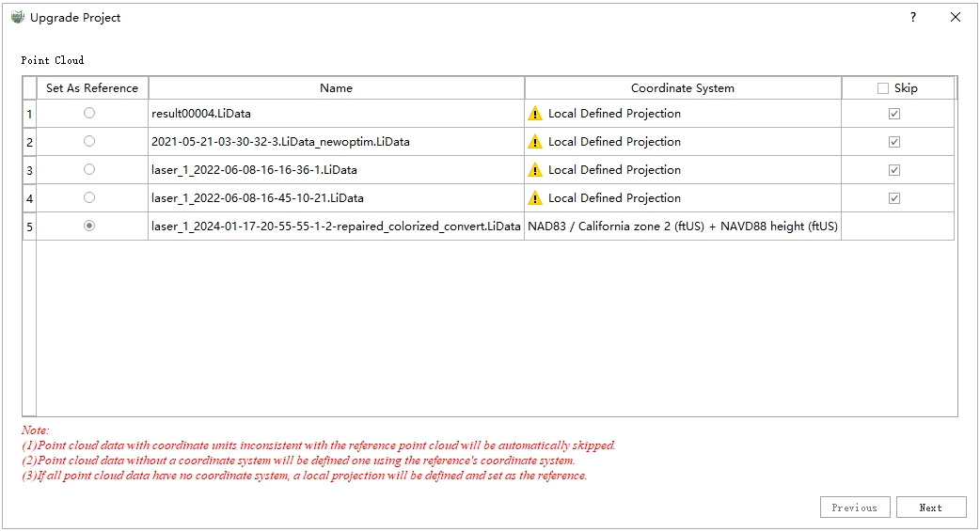Set laser_1_2022-06-08-16-45-10-21.LiData as reference
This screenshot has width=980, height=531.
pos(89,197)
